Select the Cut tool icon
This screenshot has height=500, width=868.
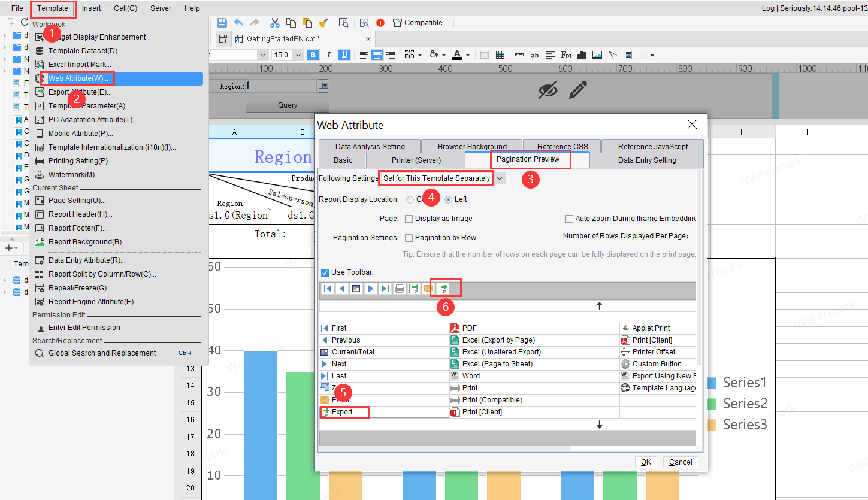click(x=275, y=22)
